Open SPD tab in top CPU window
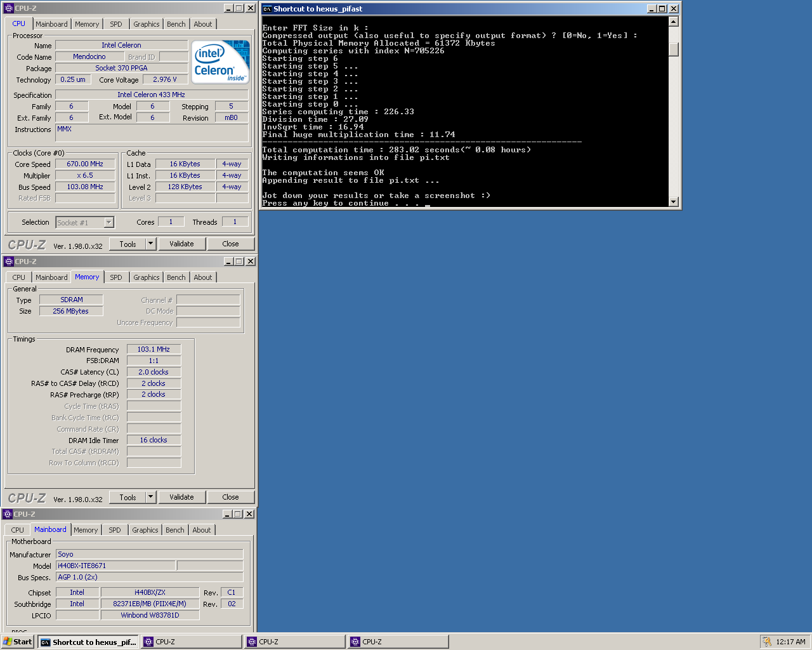 pyautogui.click(x=116, y=24)
